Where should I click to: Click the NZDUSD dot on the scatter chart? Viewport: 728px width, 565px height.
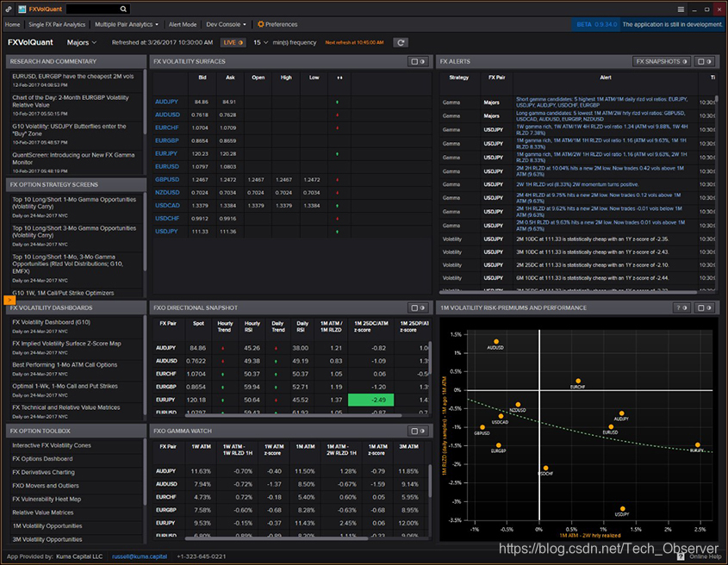tap(518, 404)
